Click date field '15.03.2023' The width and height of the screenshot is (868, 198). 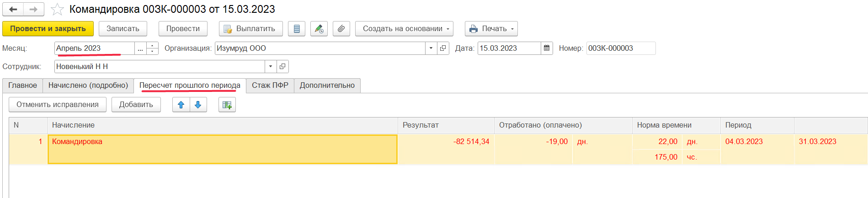click(x=509, y=48)
